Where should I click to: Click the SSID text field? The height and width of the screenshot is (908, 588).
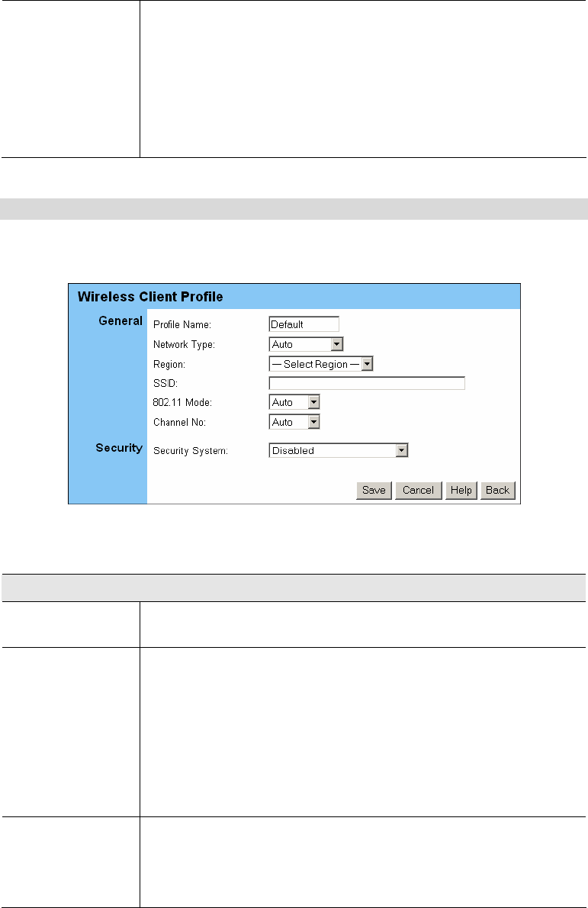tap(367, 383)
